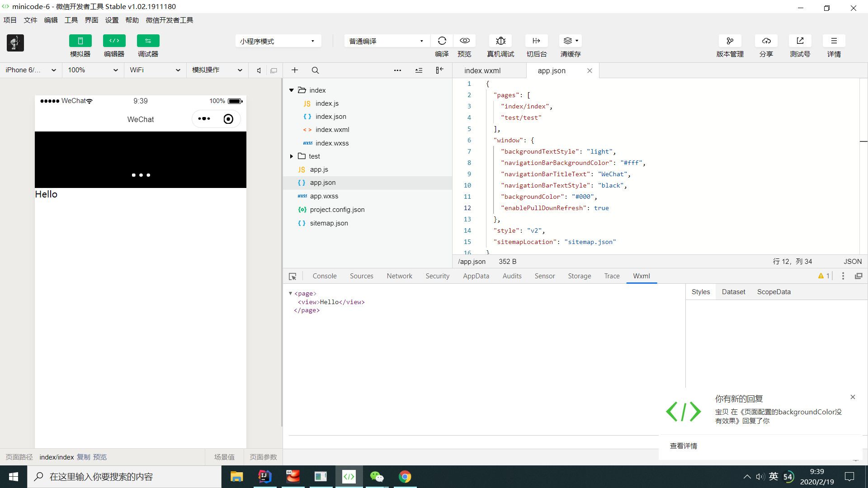Open version management (版本管理)
The height and width of the screenshot is (488, 868).
pyautogui.click(x=730, y=41)
